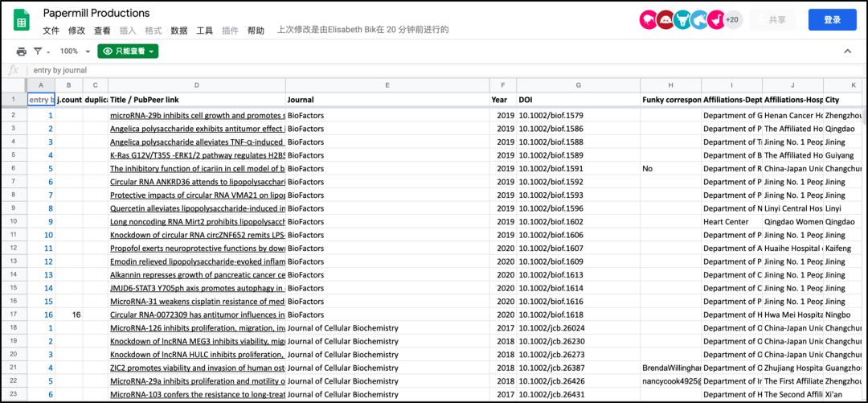Click the DOI header cell
Viewport: 868px width, 403px height.
coord(579,101)
